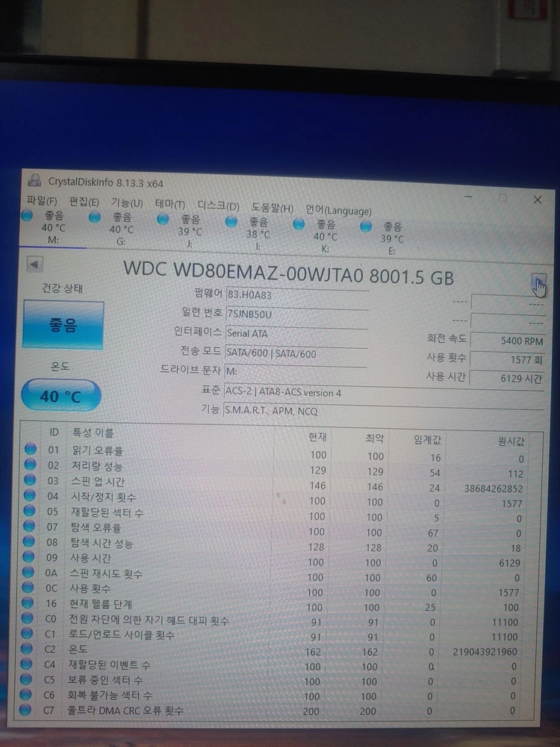The image size is (560, 747).
Task: Click status icon for C2 온도
Action: [x=27, y=648]
